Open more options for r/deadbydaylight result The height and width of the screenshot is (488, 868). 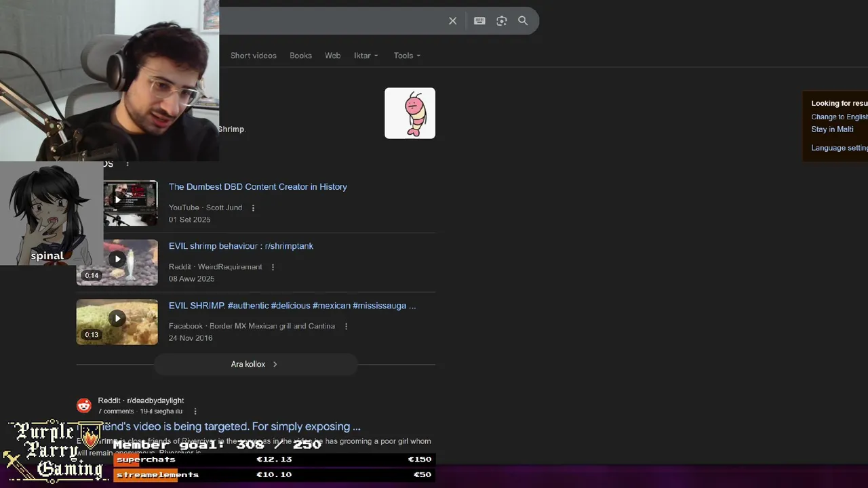[195, 411]
